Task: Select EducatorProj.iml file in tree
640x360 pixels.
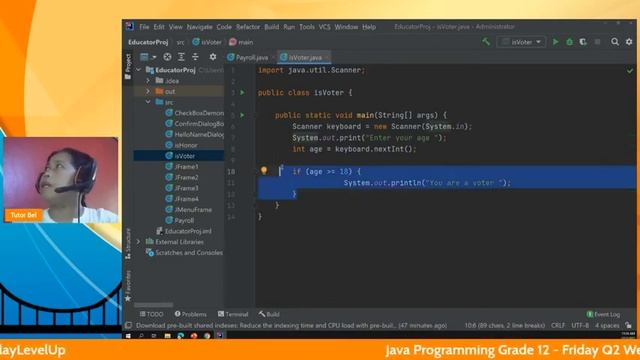Action: point(184,231)
